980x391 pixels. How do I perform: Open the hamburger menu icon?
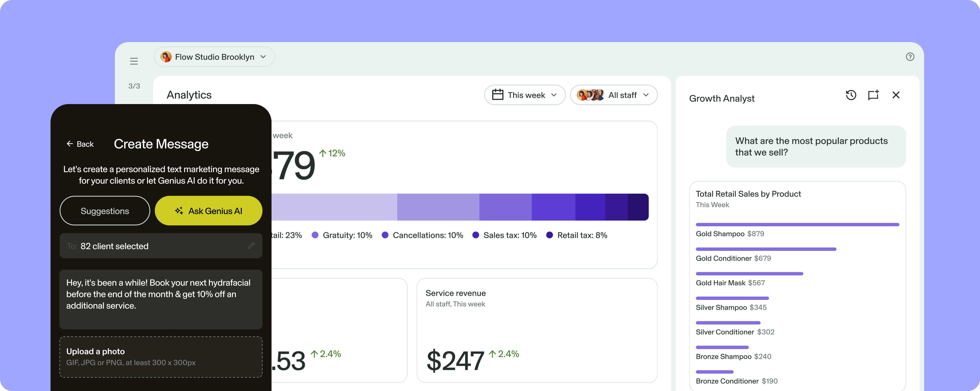pos(134,61)
